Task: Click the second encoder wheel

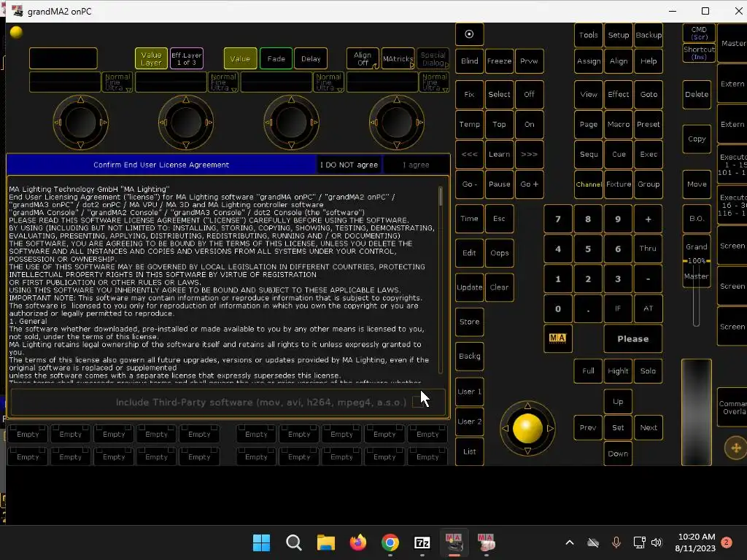Action: coord(186,122)
